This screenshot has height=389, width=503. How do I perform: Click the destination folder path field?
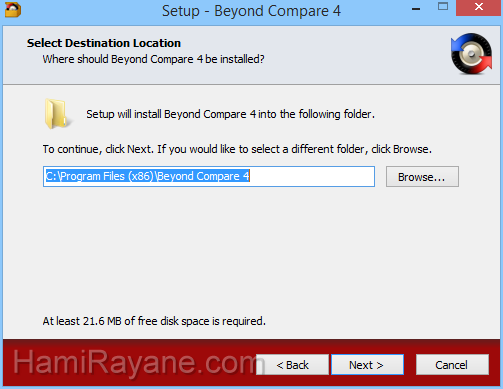[209, 176]
